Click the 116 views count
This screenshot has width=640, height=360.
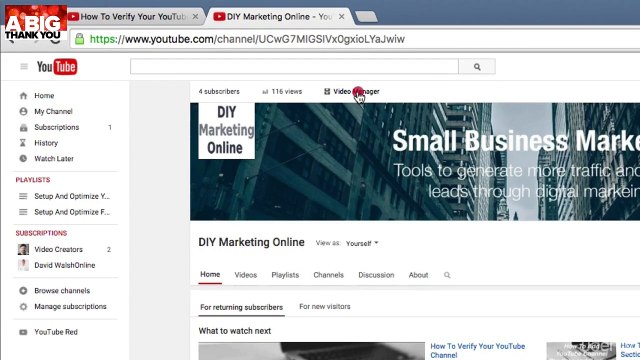click(287, 91)
